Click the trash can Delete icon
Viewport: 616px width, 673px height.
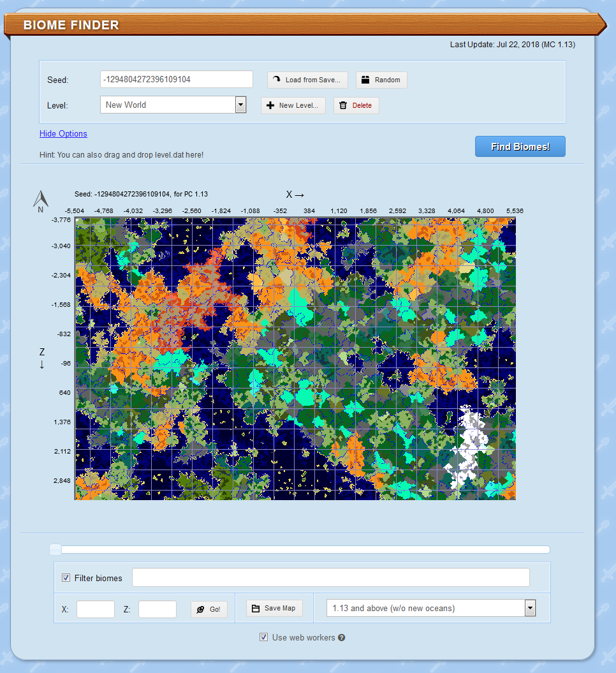343,105
